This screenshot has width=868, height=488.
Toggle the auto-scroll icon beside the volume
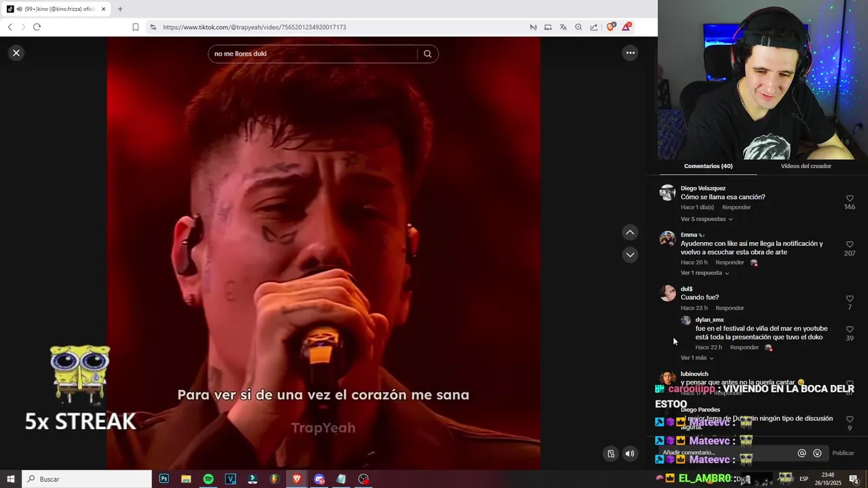(611, 454)
